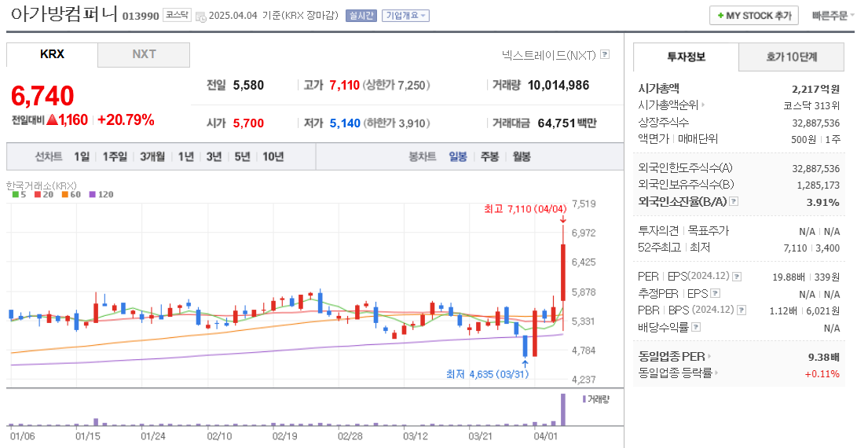Open help icon next to 넥스트레이드(NXT)
868x448 pixels.
(x=605, y=54)
